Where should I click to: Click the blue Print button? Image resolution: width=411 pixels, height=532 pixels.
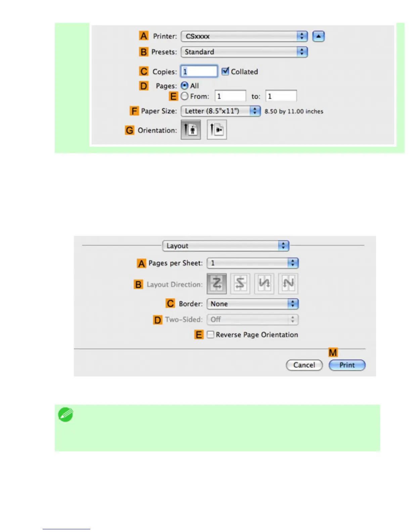[347, 365]
